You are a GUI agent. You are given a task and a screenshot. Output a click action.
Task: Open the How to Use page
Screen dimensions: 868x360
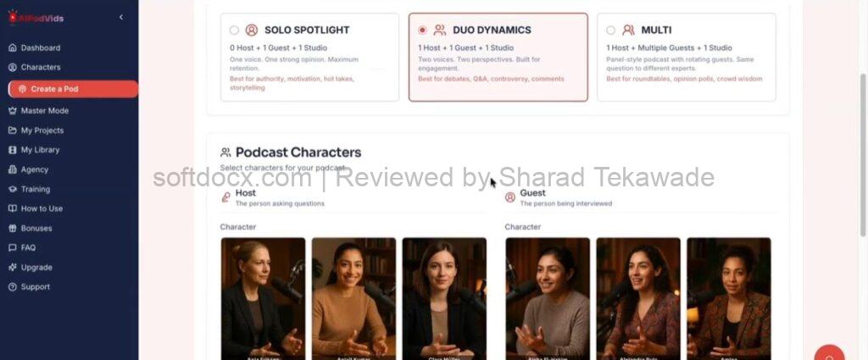pyautogui.click(x=42, y=208)
